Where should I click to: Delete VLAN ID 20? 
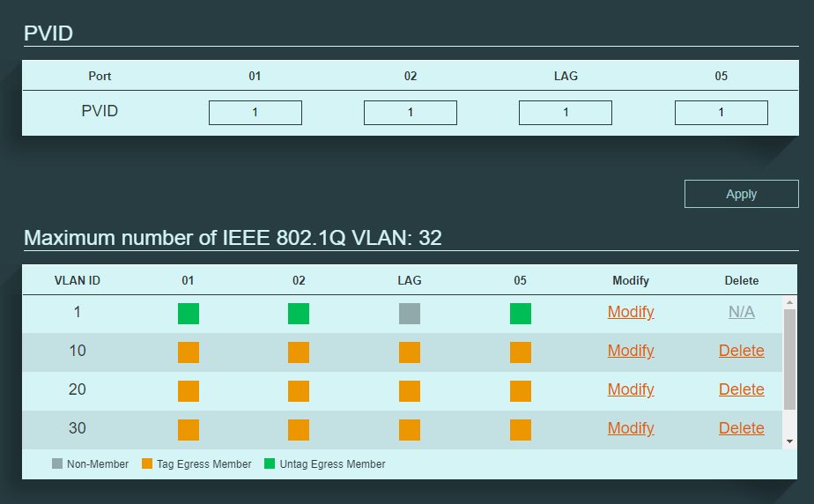pyautogui.click(x=742, y=389)
